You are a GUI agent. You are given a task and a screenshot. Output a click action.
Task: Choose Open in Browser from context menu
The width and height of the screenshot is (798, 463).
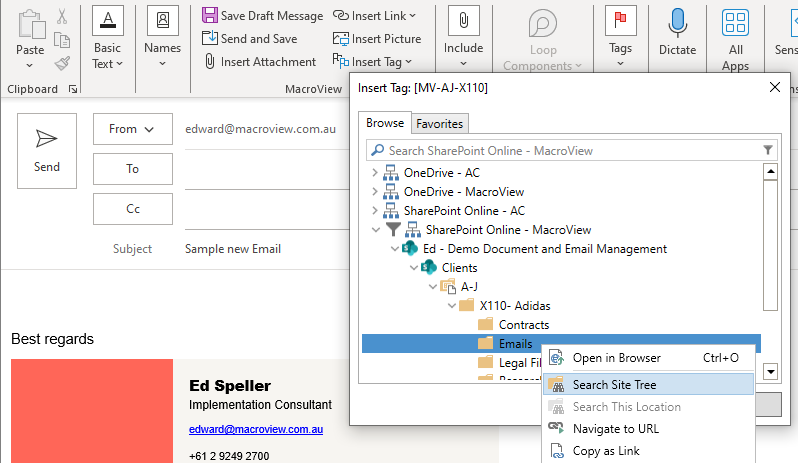(x=648, y=358)
